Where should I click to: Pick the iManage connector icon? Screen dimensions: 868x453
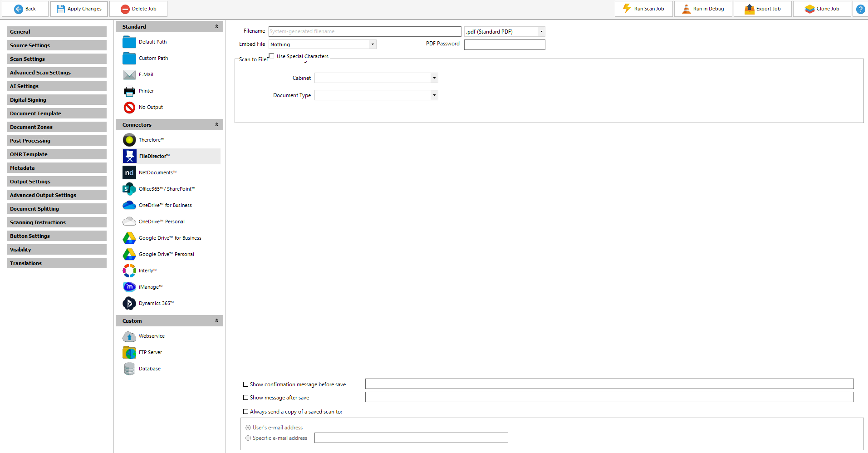tap(129, 287)
